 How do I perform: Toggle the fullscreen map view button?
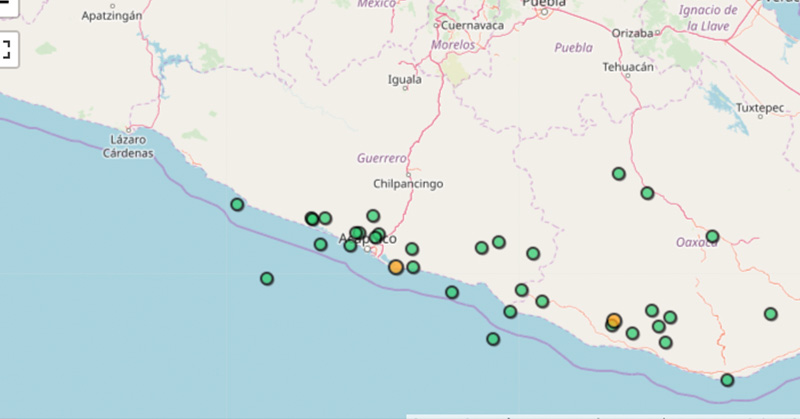tap(6, 48)
